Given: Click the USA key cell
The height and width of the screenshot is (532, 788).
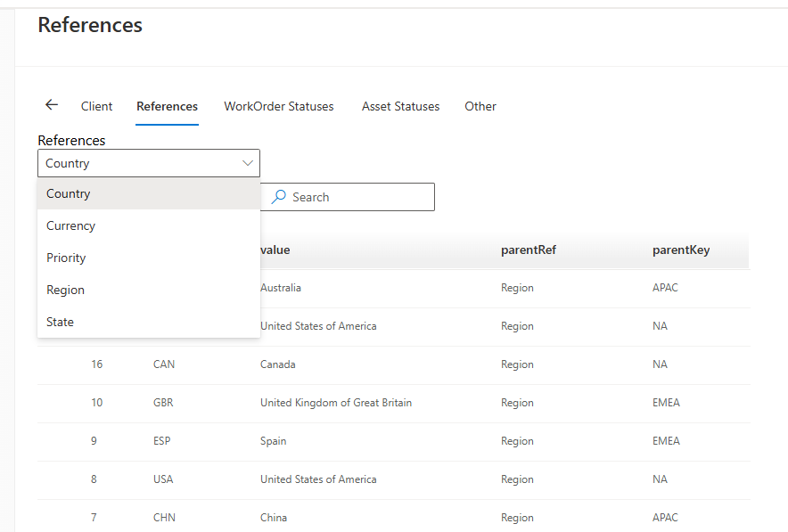Looking at the screenshot, I should coord(163,479).
